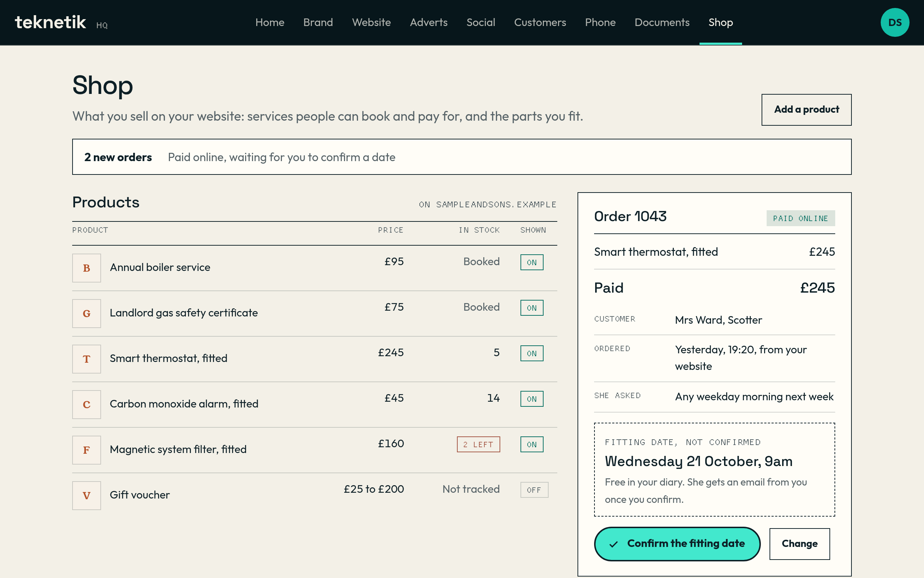Click the Order 1043 heading
This screenshot has height=578, width=924.
(630, 216)
